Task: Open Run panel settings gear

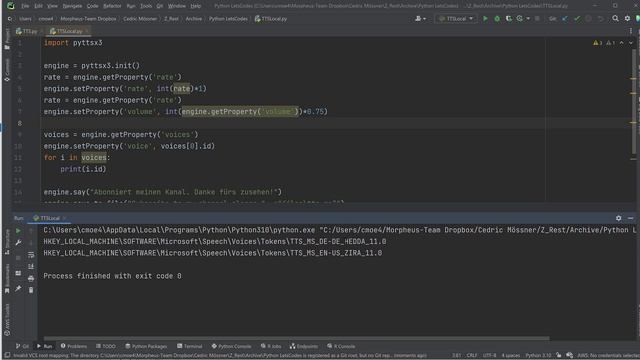Action: coord(619,218)
